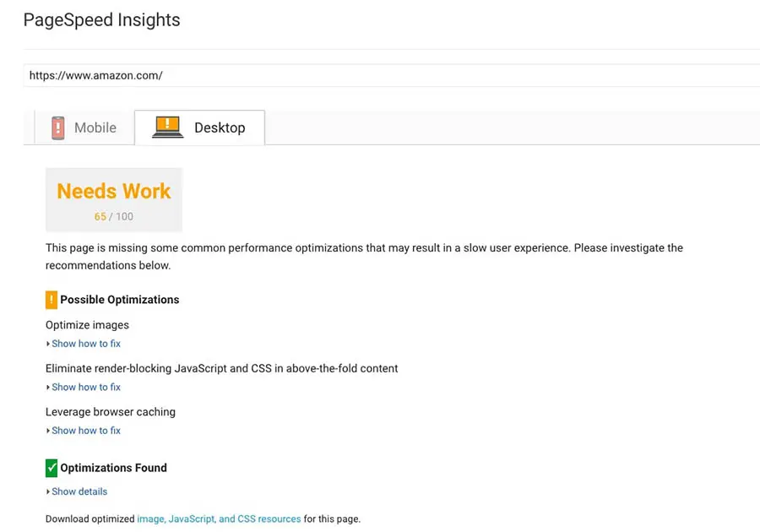Click the Show details link

click(79, 491)
